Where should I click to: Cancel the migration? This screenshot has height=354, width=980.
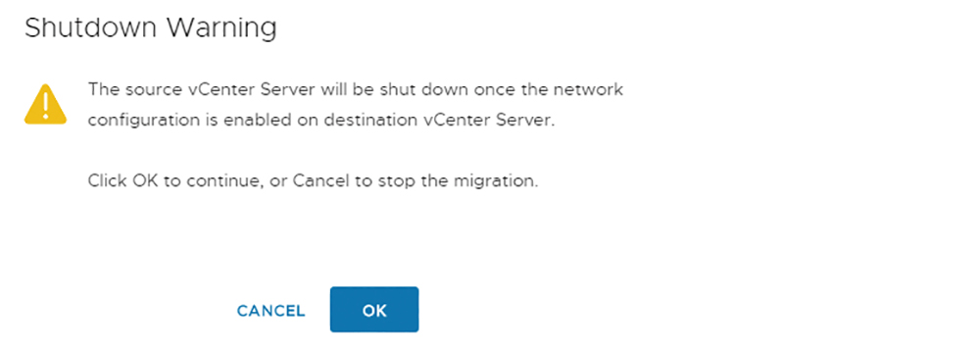coord(270,311)
